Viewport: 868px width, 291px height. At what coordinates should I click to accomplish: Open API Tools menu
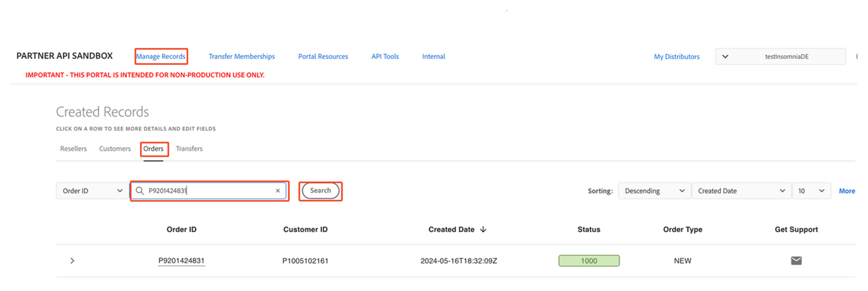[x=385, y=57]
